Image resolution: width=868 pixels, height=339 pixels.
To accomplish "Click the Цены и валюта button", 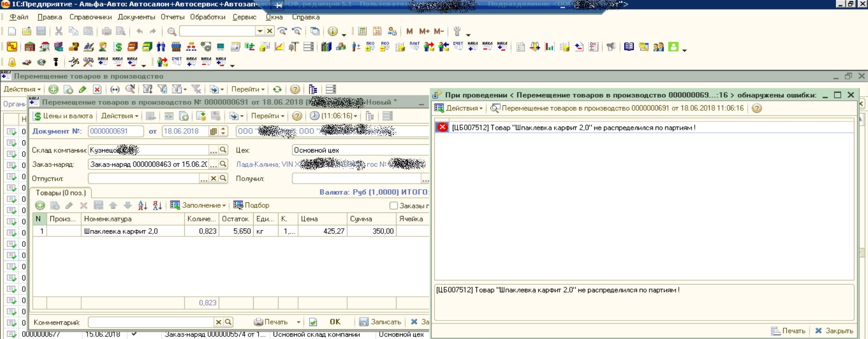I will 63,116.
